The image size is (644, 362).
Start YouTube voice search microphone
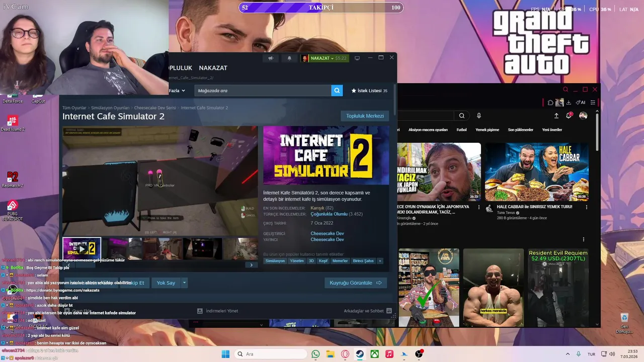[x=479, y=116]
